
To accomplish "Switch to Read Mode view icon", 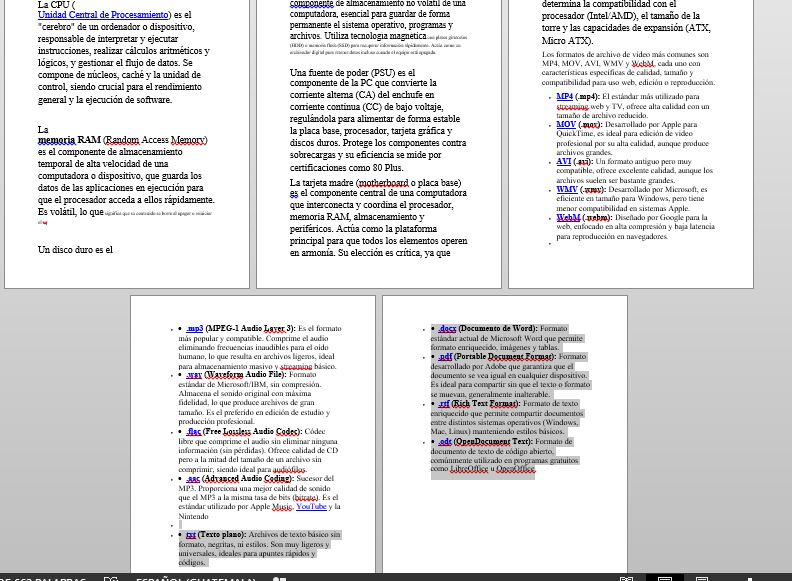I will [626, 578].
